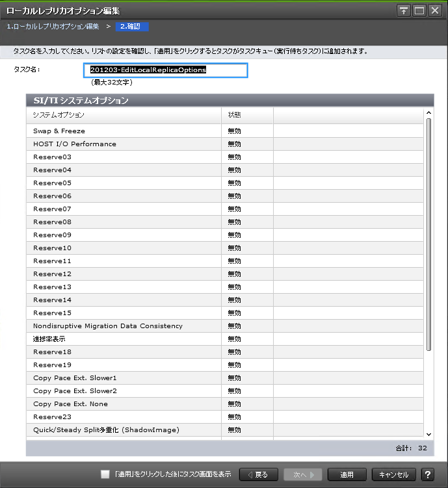Select the Reserve10 row
Viewport: 448px width, 488px height.
pyautogui.click(x=225, y=248)
